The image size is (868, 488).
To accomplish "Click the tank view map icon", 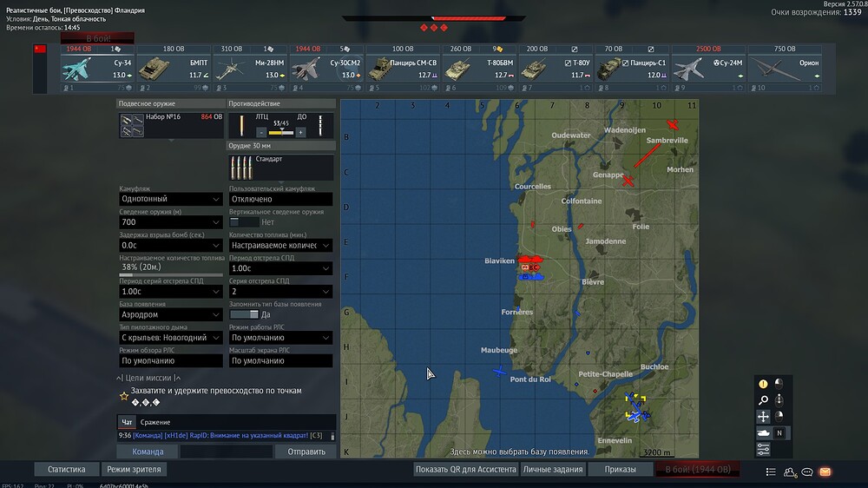I will 763,433.
